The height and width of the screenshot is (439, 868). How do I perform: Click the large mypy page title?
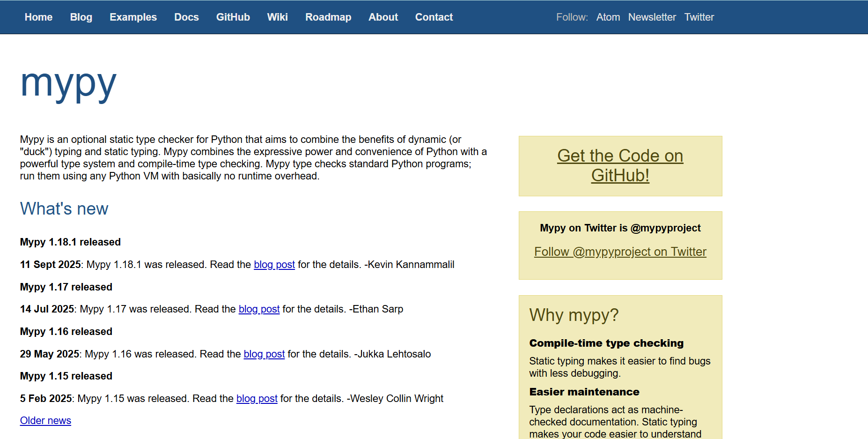pos(68,83)
